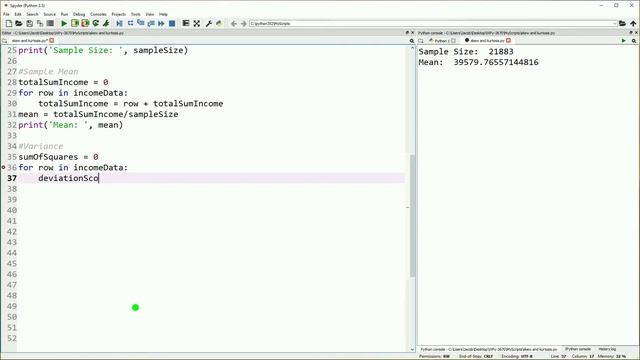Open Preferences via the wrench icon

pos(209,24)
